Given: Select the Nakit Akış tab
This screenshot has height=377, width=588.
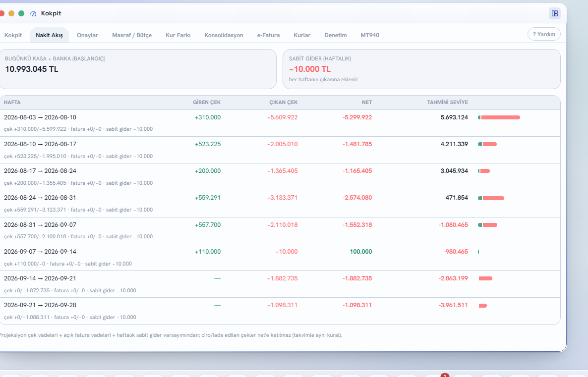Looking at the screenshot, I should (49, 35).
